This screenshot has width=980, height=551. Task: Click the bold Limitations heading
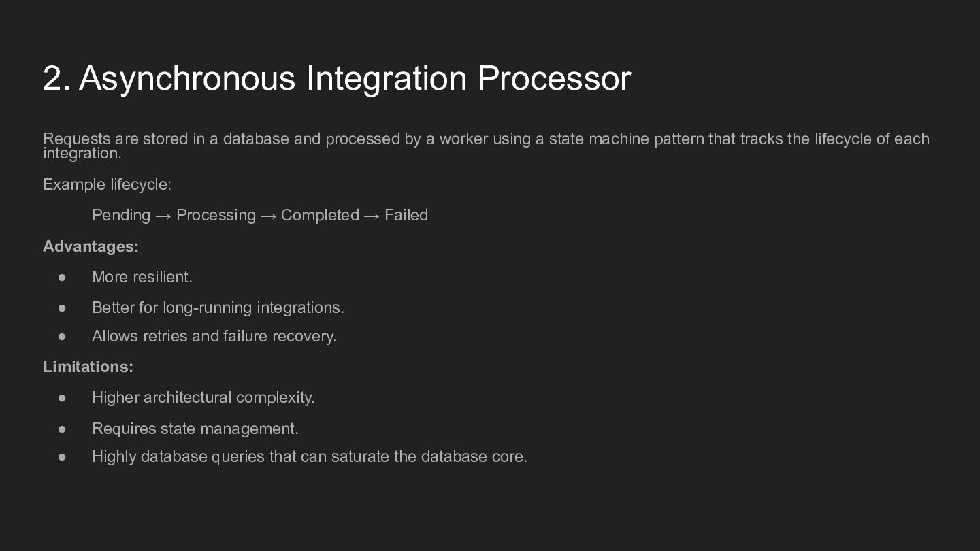(88, 367)
